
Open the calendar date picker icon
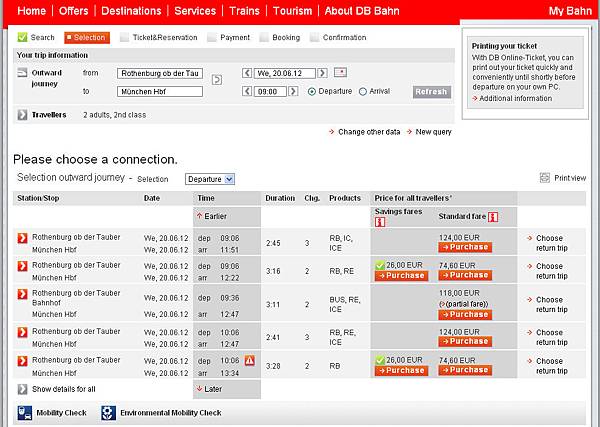pos(340,72)
